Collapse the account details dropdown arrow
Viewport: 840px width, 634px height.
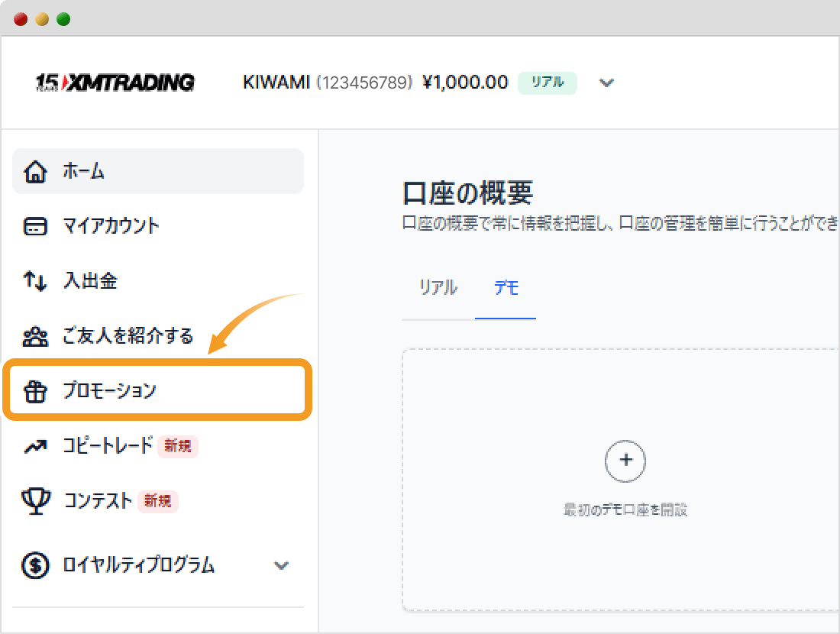pyautogui.click(x=606, y=82)
